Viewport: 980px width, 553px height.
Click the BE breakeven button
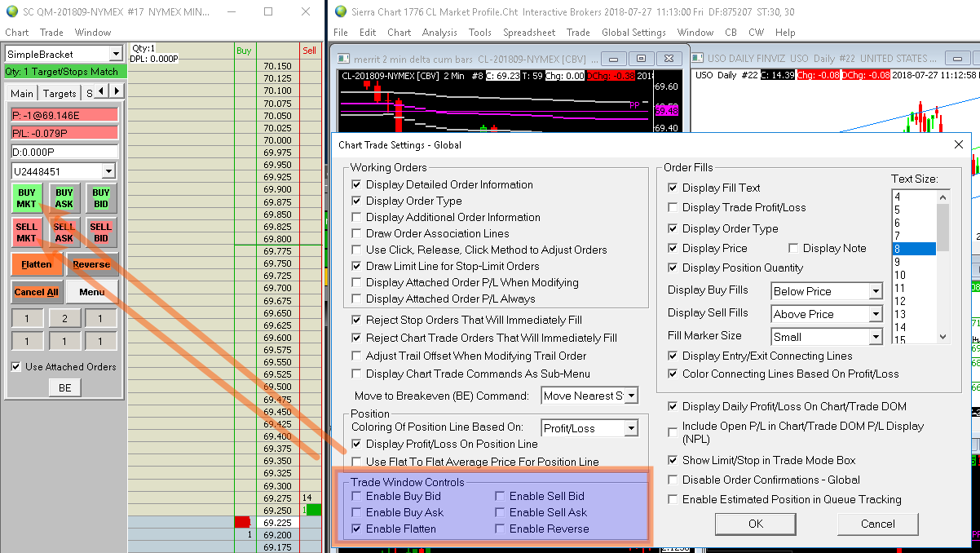[x=64, y=388]
